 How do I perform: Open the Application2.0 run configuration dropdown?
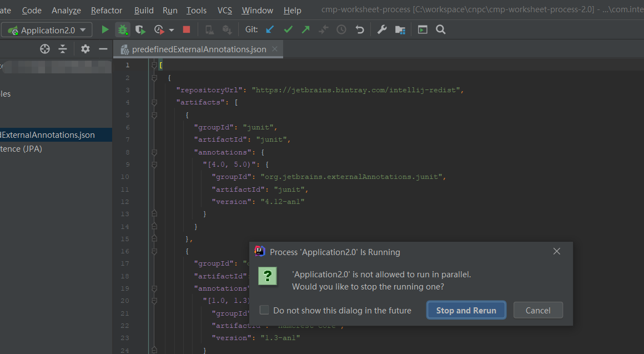tap(47, 30)
